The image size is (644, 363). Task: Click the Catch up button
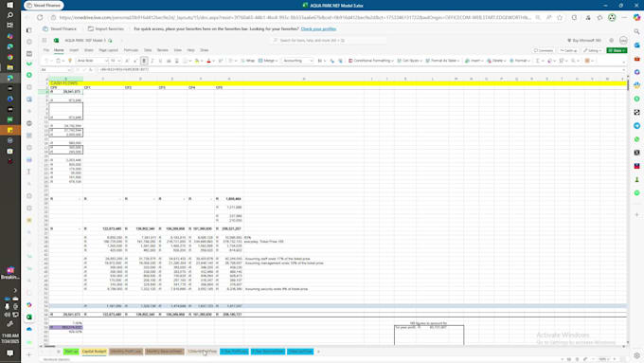point(569,50)
